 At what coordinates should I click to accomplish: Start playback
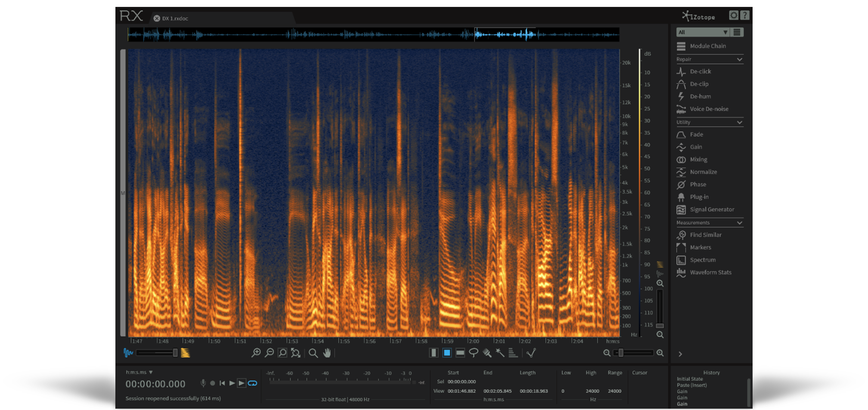[x=232, y=383]
